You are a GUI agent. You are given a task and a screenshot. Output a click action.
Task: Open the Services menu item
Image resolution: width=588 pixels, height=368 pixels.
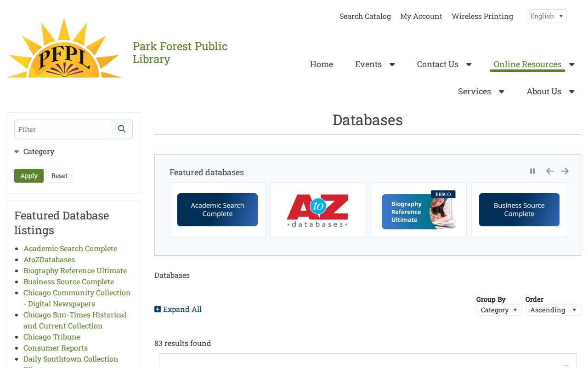click(x=475, y=92)
